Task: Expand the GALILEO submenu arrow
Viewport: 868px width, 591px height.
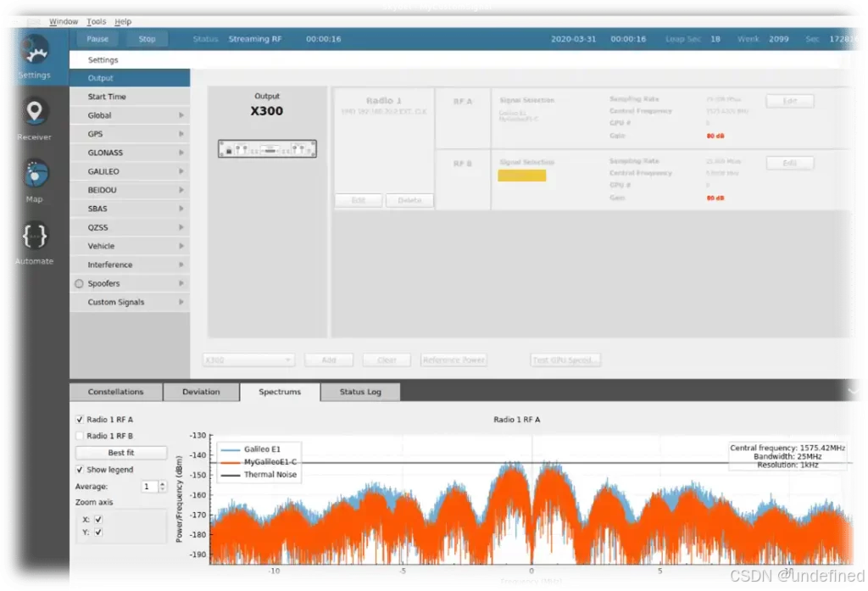Action: [x=181, y=172]
